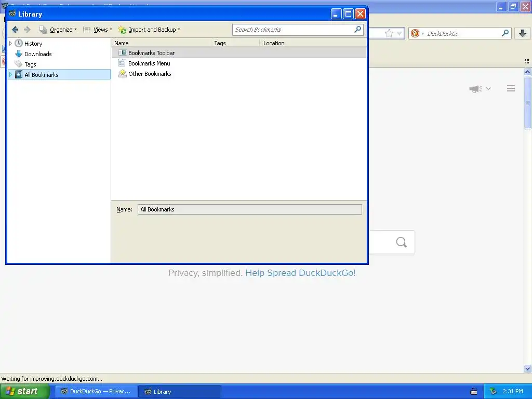The height and width of the screenshot is (399, 532).
Task: Select All Bookmarks in the sidebar
Action: 59,75
